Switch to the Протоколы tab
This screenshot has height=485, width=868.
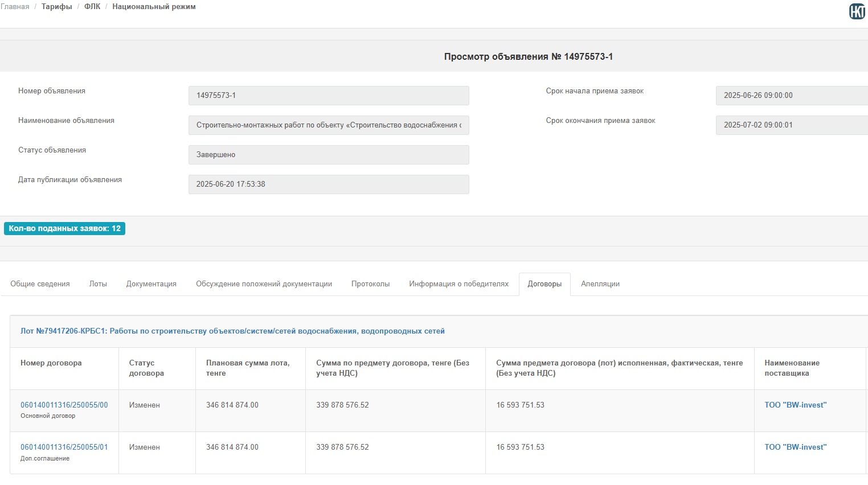point(370,284)
